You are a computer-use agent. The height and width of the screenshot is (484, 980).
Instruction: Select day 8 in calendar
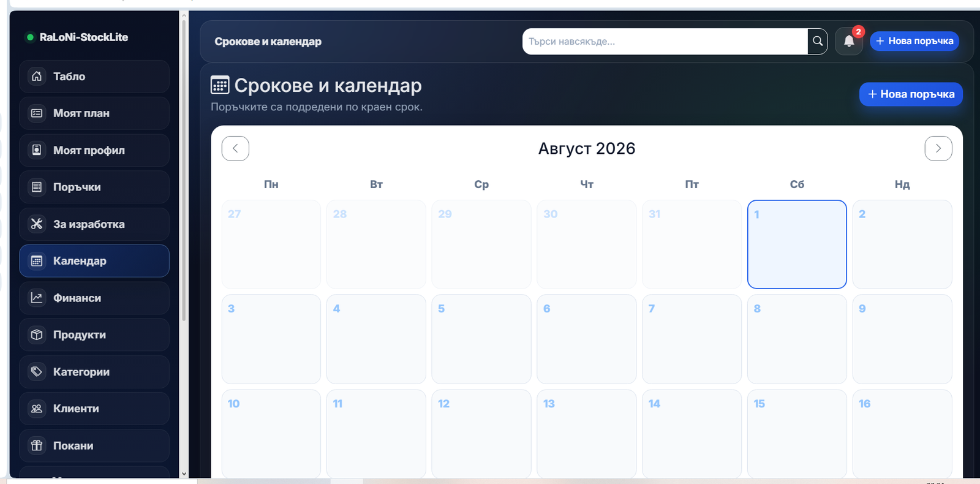[x=797, y=339]
